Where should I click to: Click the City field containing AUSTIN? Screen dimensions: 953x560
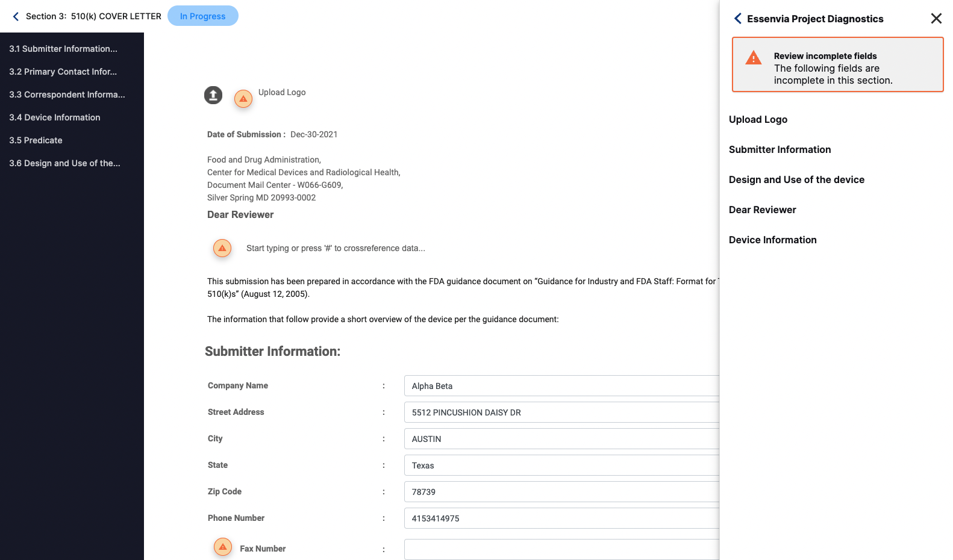[x=561, y=439]
